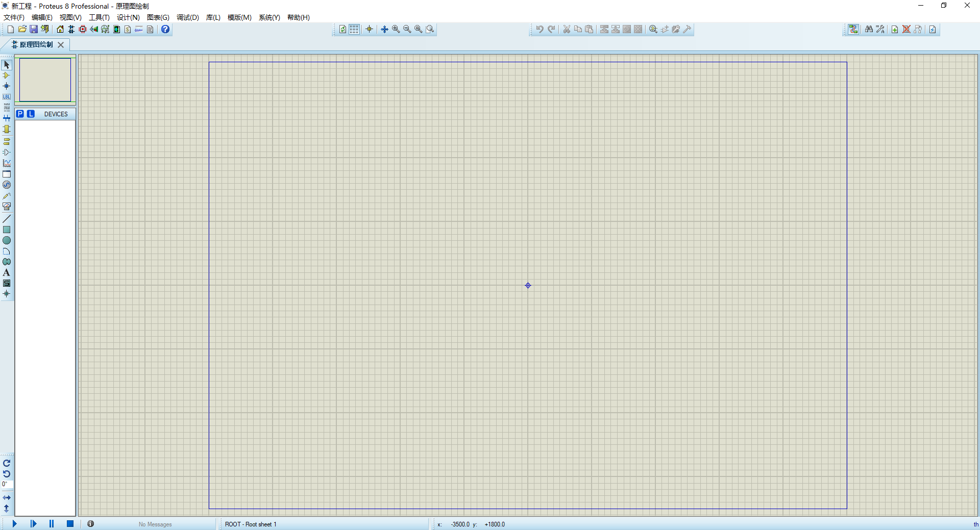Open an existing project folder icon
The height and width of the screenshot is (530, 980).
pyautogui.click(x=22, y=29)
